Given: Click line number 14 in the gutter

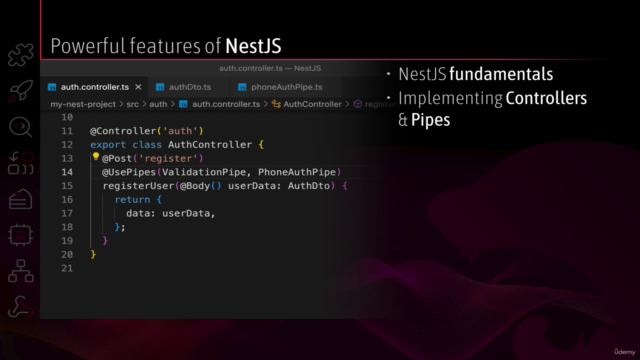Looking at the screenshot, I should tap(67, 172).
